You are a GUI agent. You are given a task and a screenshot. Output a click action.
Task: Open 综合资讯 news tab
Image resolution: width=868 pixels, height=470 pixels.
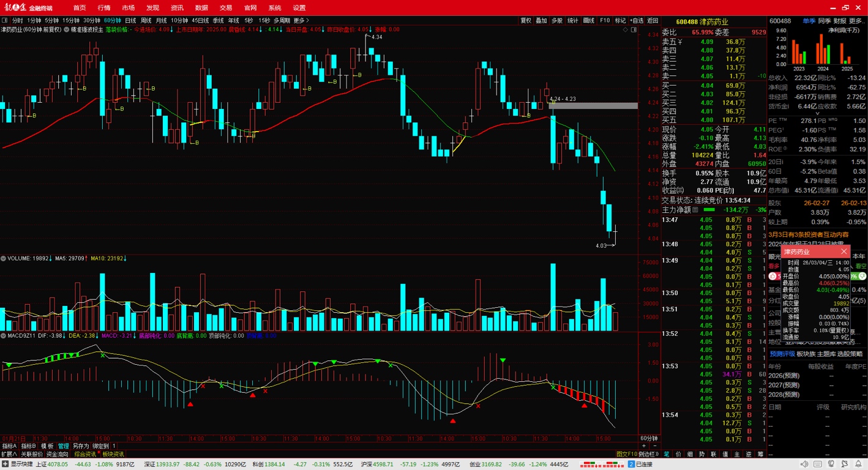pos(85,454)
